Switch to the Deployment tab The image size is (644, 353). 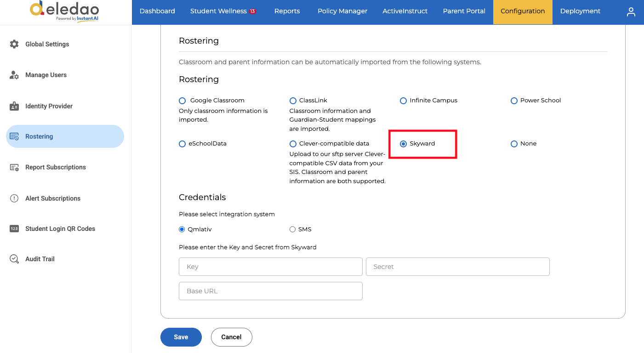coord(580,11)
